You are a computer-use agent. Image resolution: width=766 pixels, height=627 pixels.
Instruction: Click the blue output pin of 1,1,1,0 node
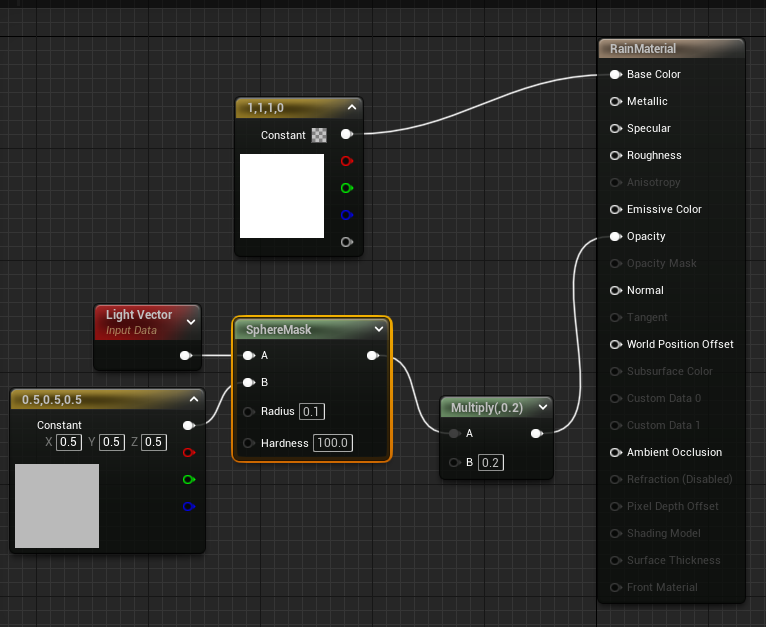click(x=347, y=215)
